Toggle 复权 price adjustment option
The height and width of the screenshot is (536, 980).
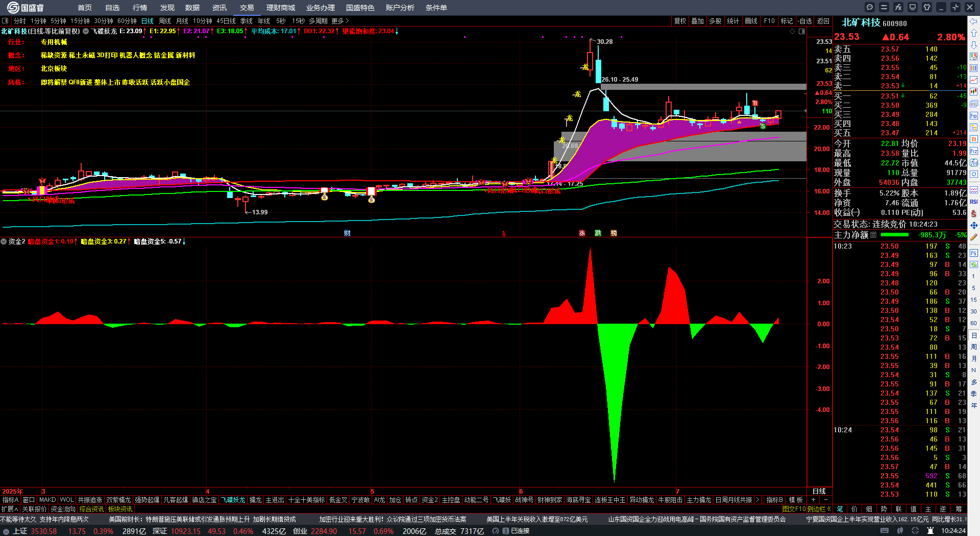(x=680, y=21)
